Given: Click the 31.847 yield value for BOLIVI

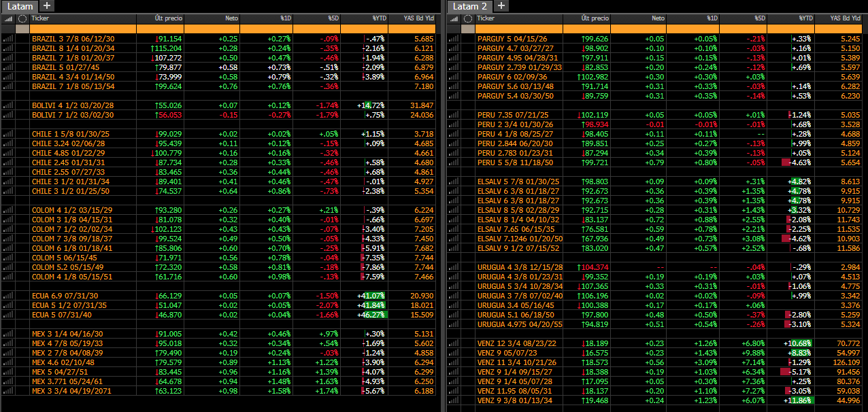Looking at the screenshot, I should (x=422, y=105).
